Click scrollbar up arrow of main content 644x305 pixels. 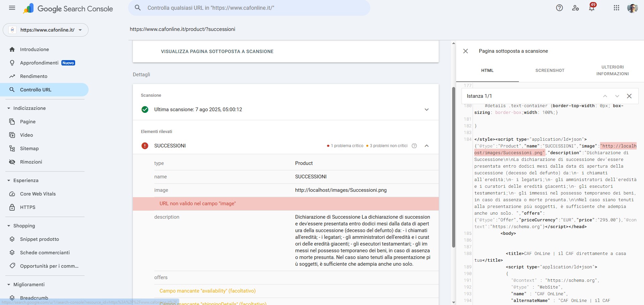pos(453,43)
